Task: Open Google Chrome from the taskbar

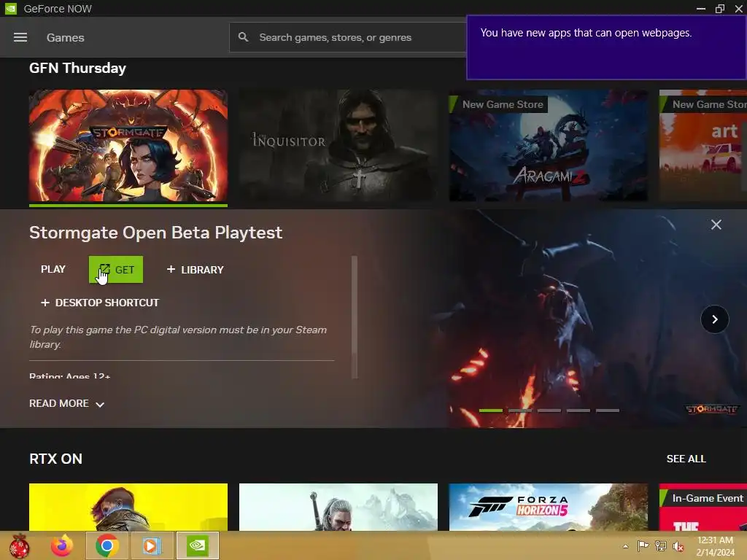Action: (107, 545)
